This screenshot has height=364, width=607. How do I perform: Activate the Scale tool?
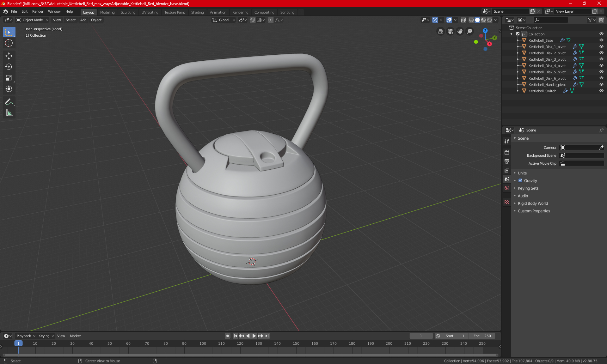tap(9, 78)
